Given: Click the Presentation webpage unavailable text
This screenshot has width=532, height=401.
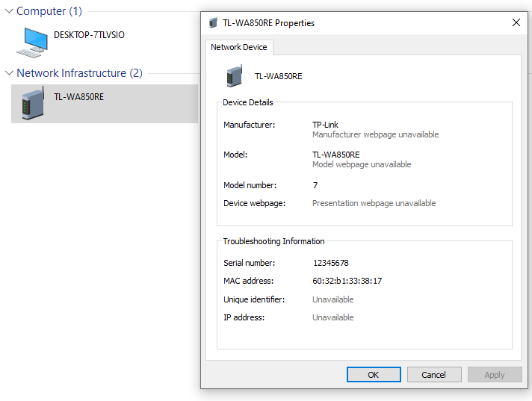Looking at the screenshot, I should point(374,203).
